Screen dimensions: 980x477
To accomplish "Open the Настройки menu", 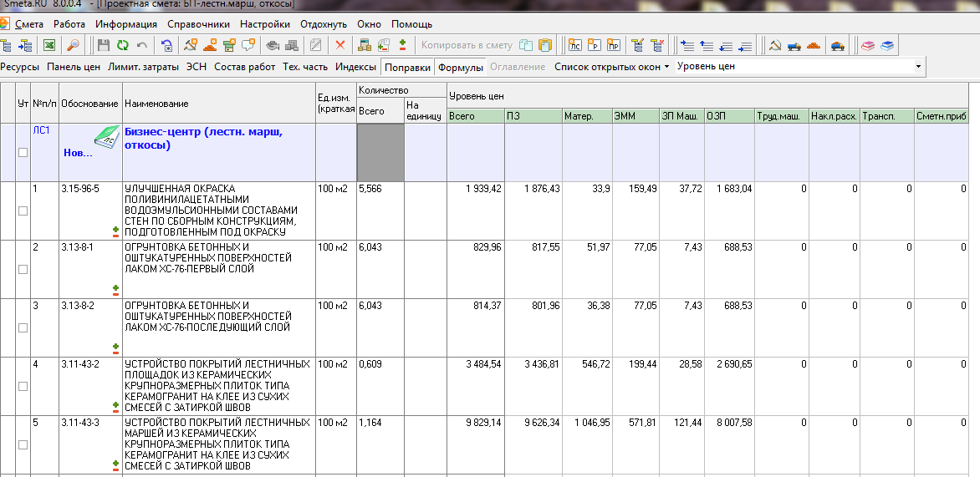I will (x=265, y=24).
